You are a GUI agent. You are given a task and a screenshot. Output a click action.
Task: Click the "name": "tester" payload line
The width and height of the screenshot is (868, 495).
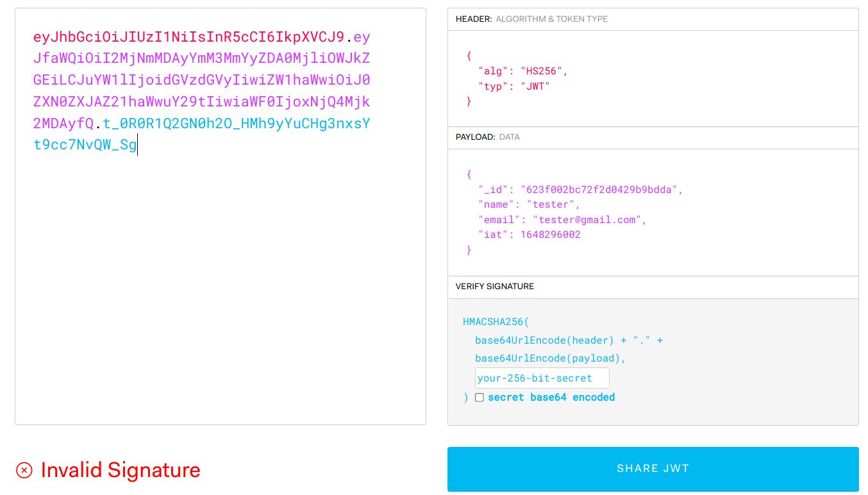click(x=528, y=205)
